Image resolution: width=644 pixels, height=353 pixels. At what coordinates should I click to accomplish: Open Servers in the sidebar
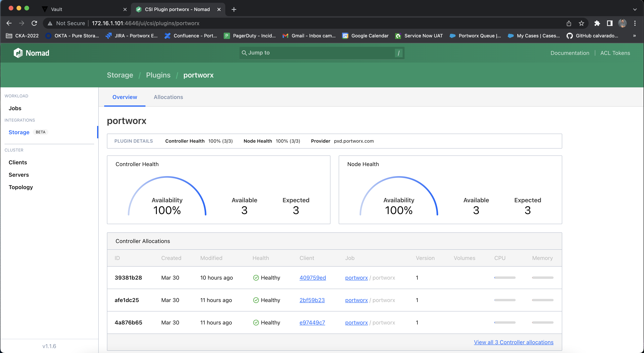point(19,175)
